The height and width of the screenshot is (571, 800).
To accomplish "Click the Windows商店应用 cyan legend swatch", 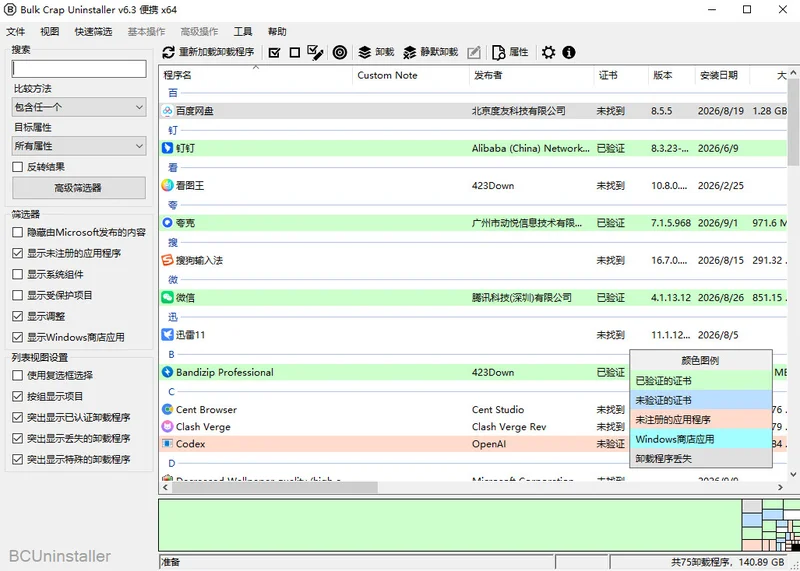I will (701, 439).
